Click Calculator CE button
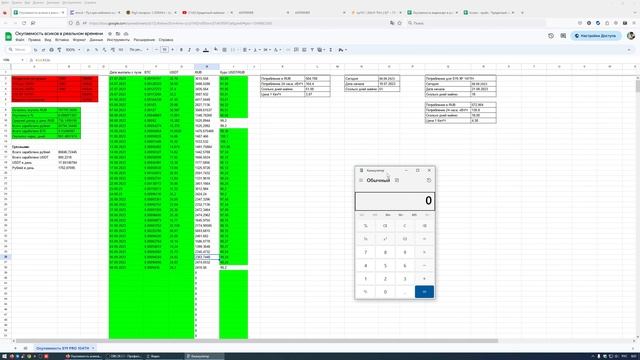 click(x=385, y=226)
